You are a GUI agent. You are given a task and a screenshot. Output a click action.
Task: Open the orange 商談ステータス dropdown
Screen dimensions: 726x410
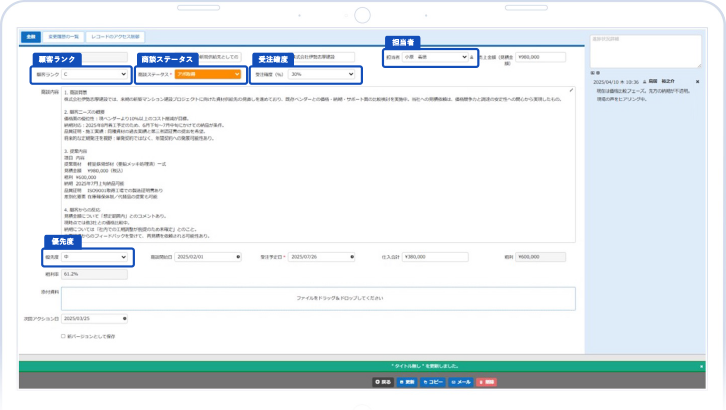click(x=208, y=74)
